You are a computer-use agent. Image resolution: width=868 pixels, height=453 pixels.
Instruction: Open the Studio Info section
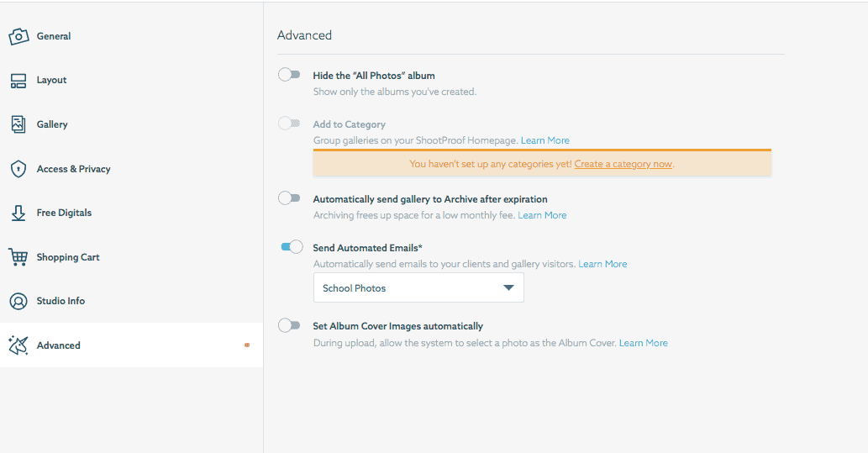131,301
